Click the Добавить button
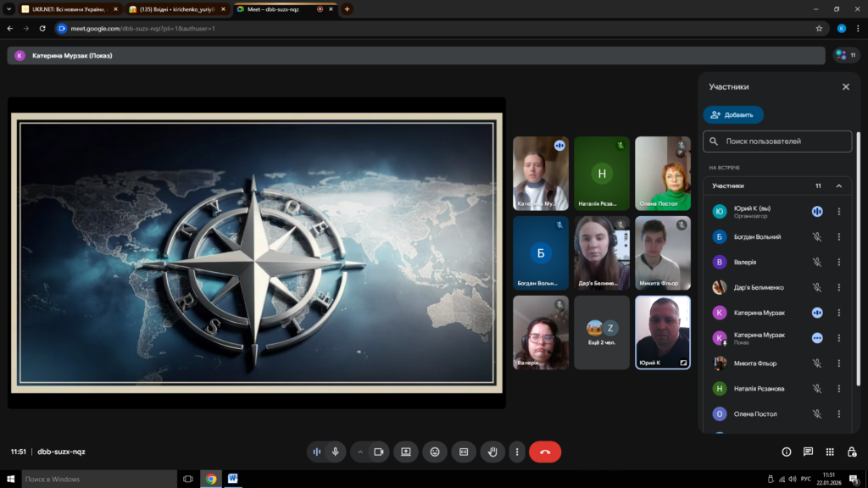Viewport: 868px width, 488px height. 733,114
